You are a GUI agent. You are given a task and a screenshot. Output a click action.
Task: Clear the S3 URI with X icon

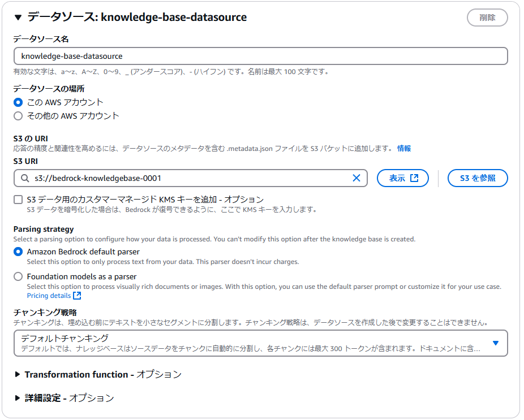click(357, 178)
